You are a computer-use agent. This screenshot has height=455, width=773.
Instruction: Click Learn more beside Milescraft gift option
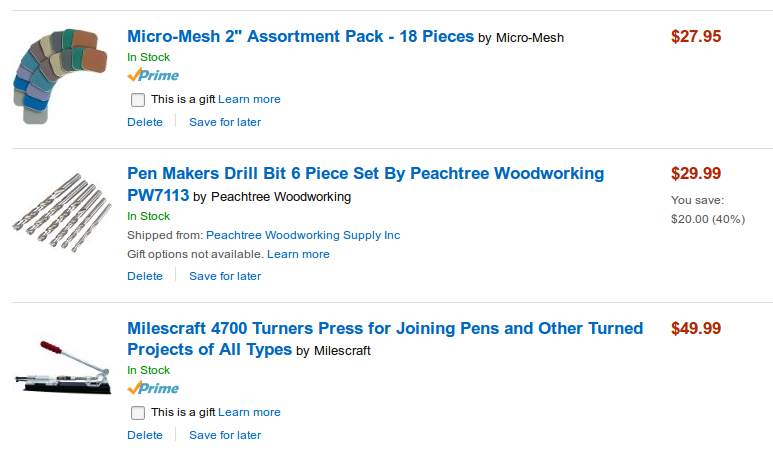click(249, 412)
